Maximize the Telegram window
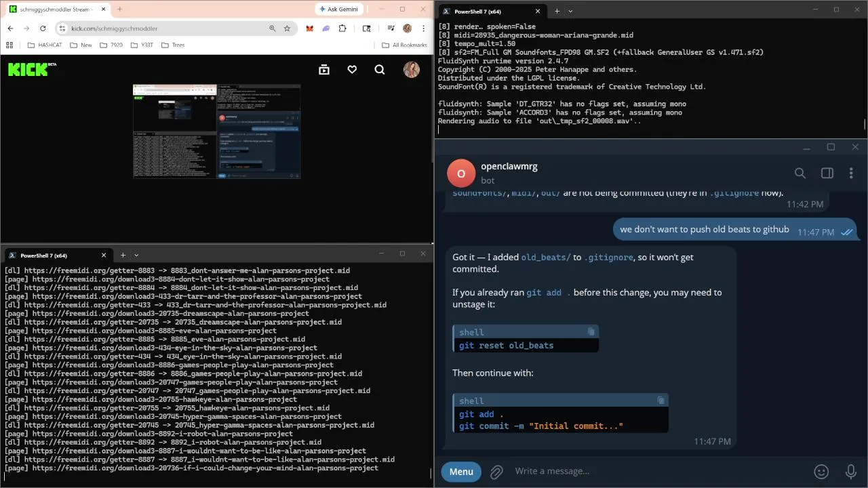This screenshot has height=488, width=868. (831, 147)
